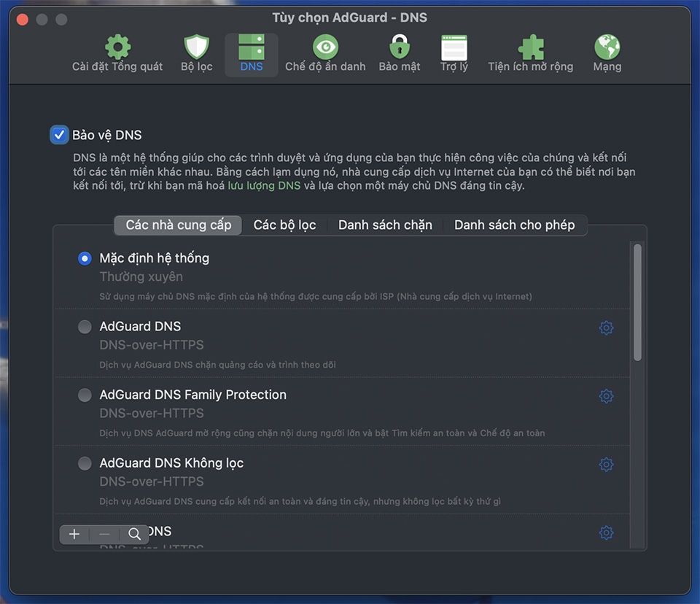Add a DNS server with plus button
The width and height of the screenshot is (700, 604).
[74, 534]
